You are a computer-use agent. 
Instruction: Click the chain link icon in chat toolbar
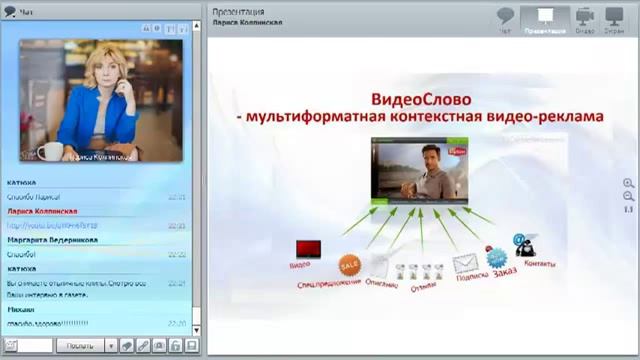[143, 346]
